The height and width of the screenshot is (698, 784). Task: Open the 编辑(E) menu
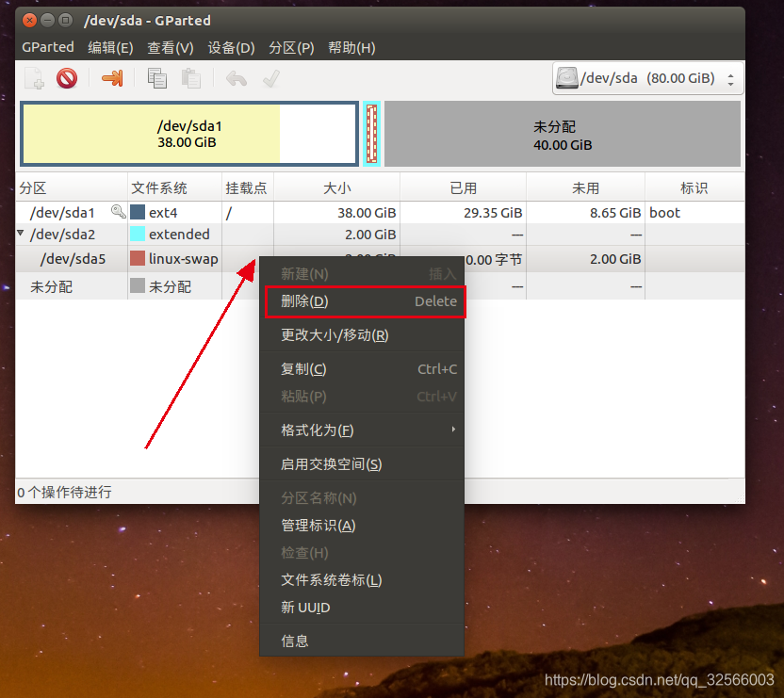click(x=110, y=47)
